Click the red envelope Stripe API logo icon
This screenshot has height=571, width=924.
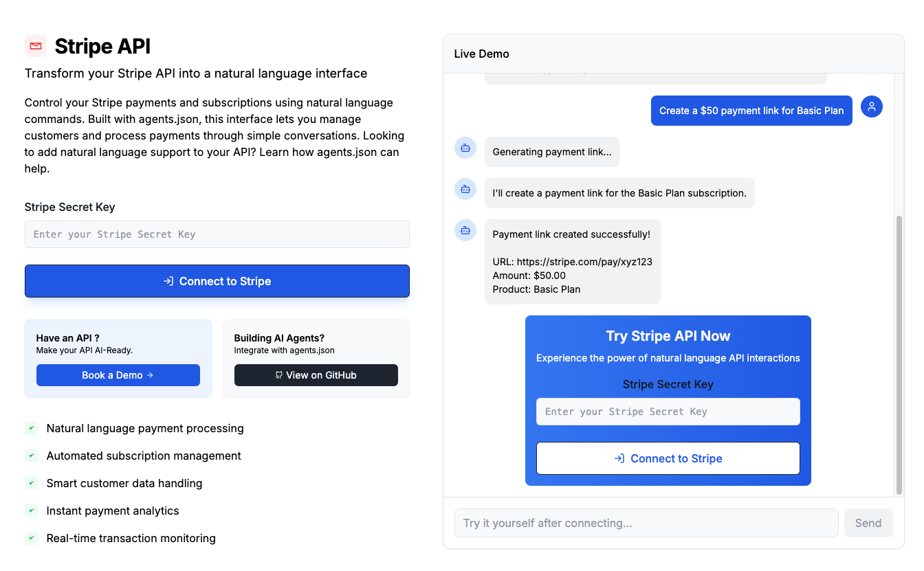[x=36, y=46]
